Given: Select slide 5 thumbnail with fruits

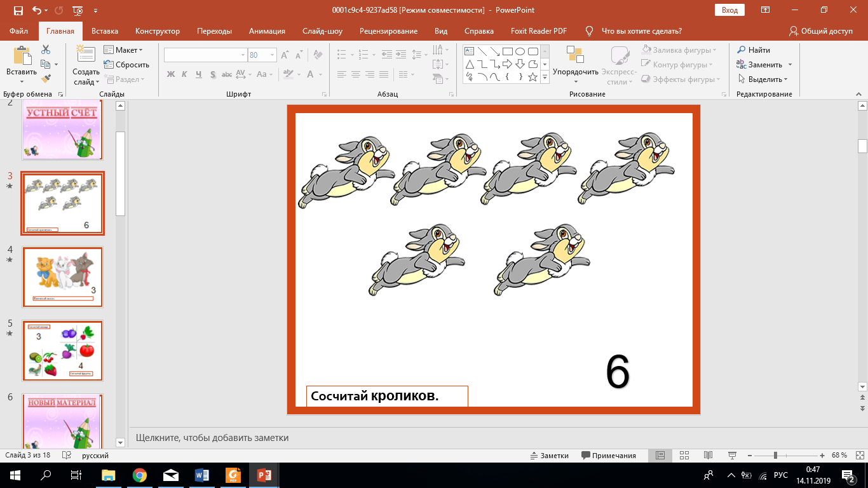Looking at the screenshot, I should click(x=63, y=351).
